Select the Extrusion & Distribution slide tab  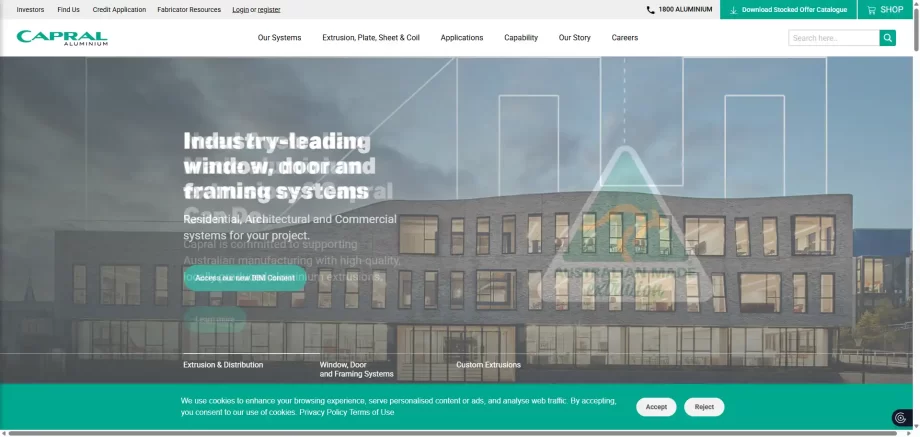223,365
